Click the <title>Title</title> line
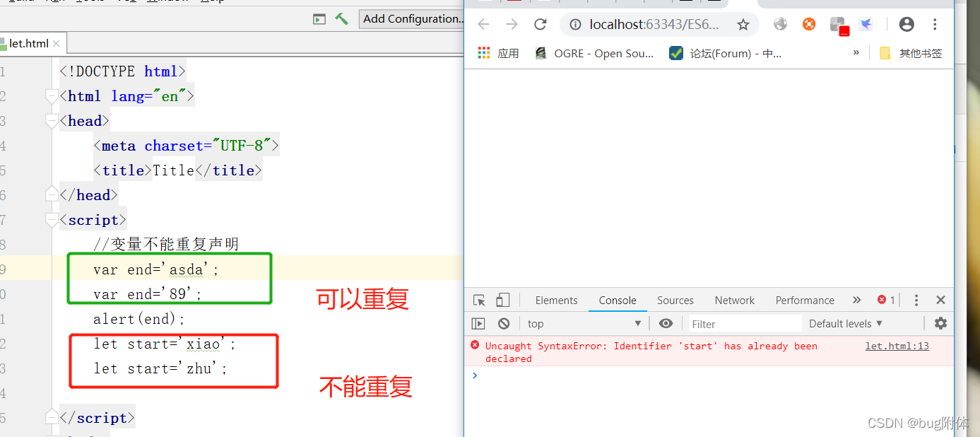 [x=177, y=170]
